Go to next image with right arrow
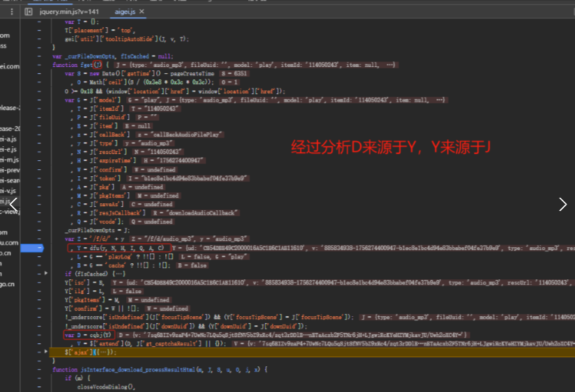 click(x=562, y=205)
